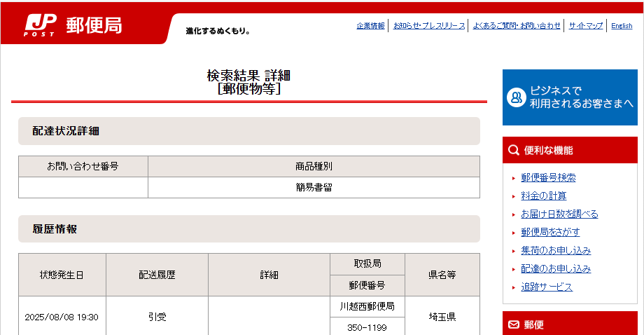Image resolution: width=644 pixels, height=335 pixels.
Task: Click the ビジネスで利用されるお客さまへ banner
Action: click(x=570, y=97)
